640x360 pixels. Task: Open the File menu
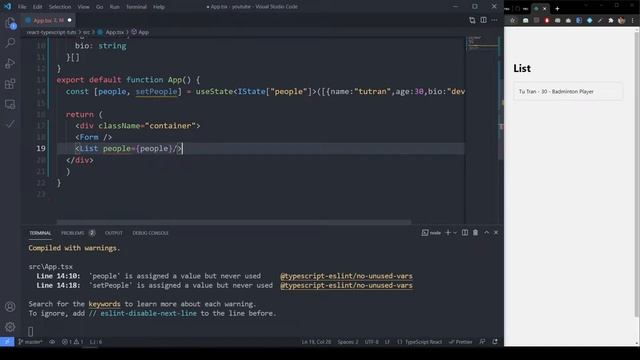click(22, 7)
